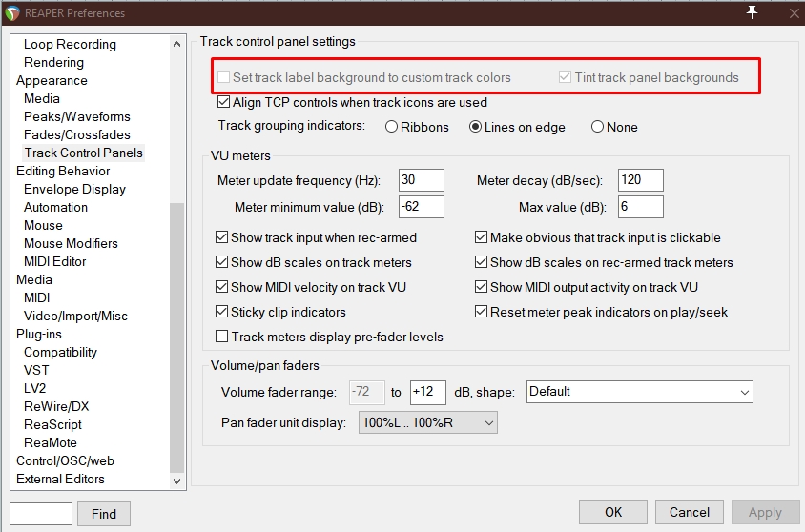Open ReWire/DX preferences page
The height and width of the screenshot is (532, 805).
(56, 406)
